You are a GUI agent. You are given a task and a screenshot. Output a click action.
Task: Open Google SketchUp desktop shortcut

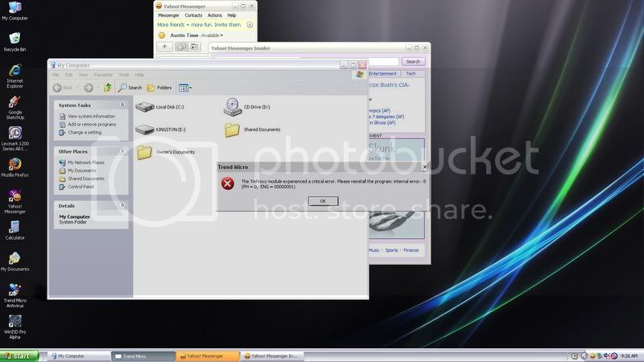point(14,107)
